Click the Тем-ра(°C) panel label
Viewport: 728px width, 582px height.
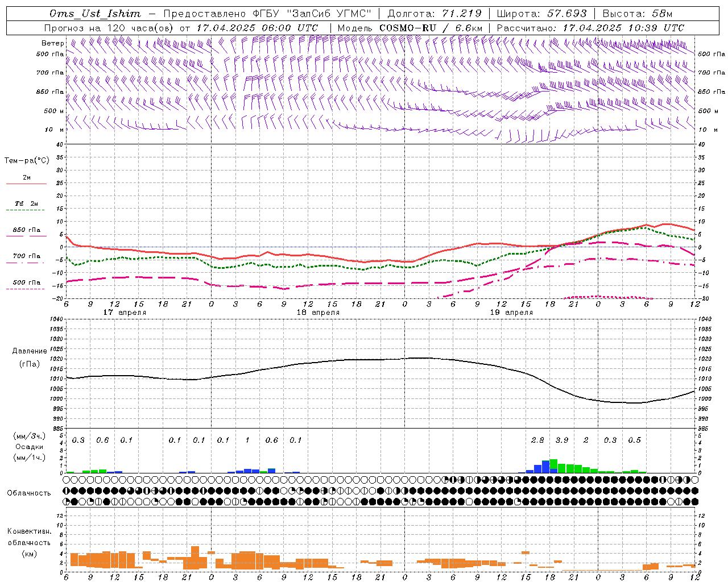(x=27, y=161)
